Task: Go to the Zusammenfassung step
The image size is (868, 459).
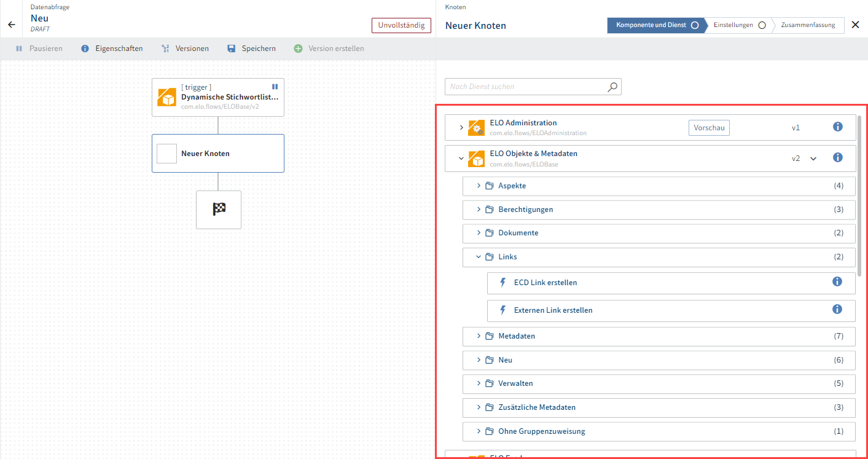Action: pos(808,25)
